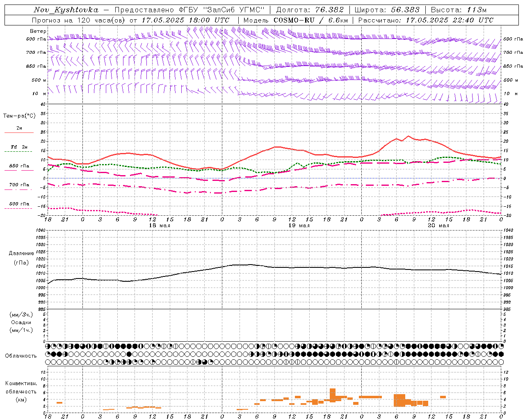Click the '850 гПа' entry in the temperature legend
525x420 pixels.
pyautogui.click(x=19, y=166)
